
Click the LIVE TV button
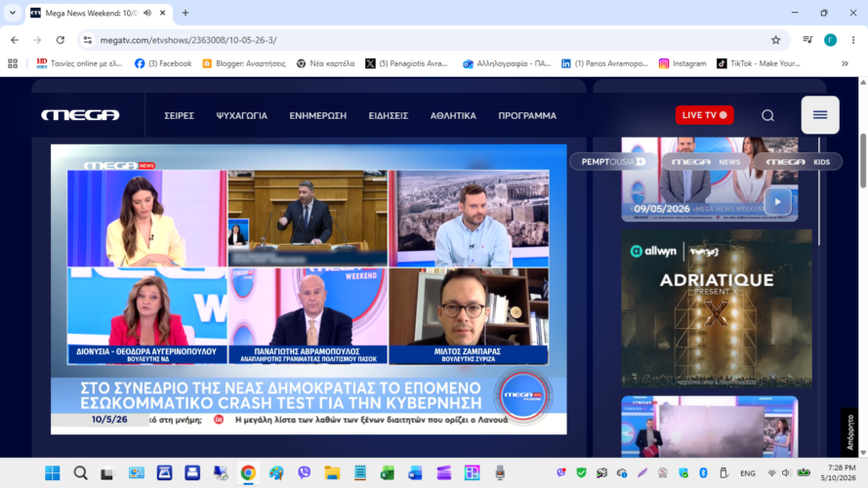click(704, 115)
